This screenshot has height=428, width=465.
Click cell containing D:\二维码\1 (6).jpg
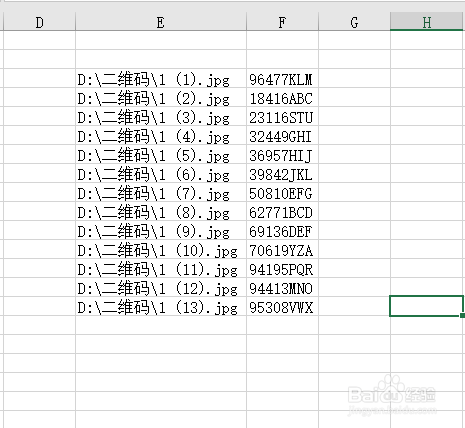161,173
